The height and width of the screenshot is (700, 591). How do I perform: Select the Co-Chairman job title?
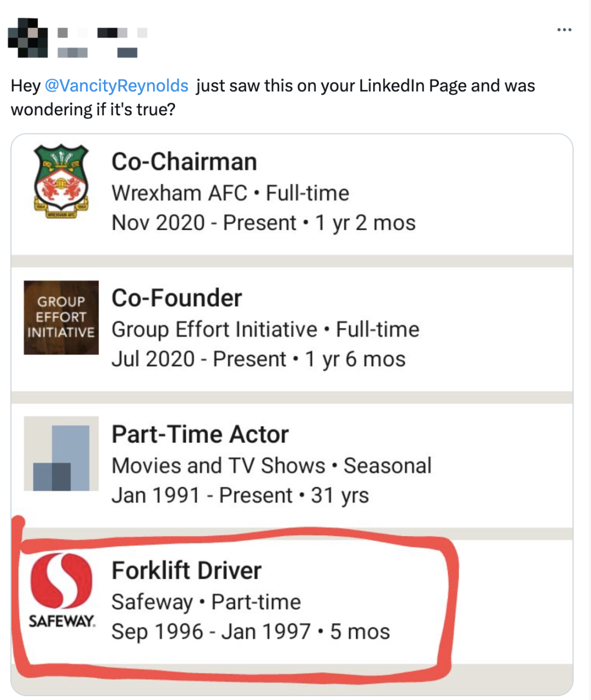pos(184,162)
